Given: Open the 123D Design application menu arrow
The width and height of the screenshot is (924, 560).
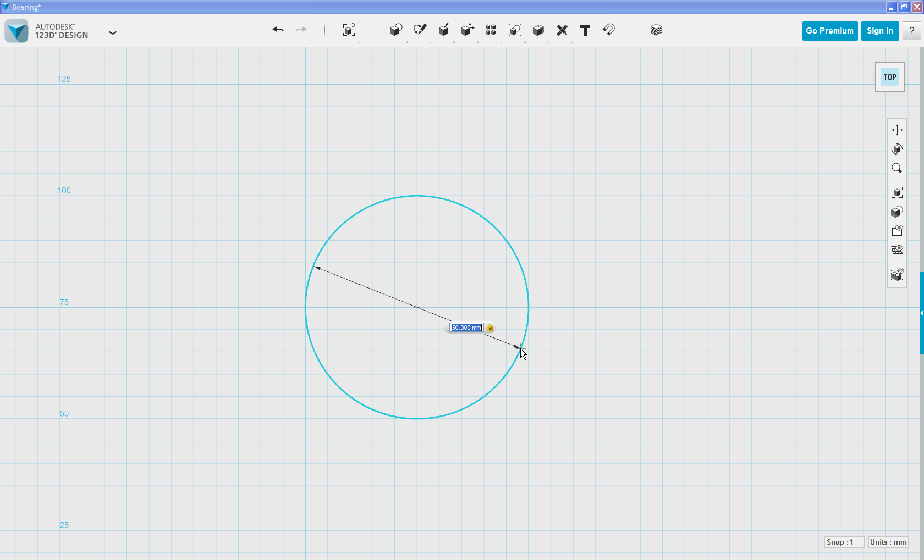Looking at the screenshot, I should [x=113, y=33].
